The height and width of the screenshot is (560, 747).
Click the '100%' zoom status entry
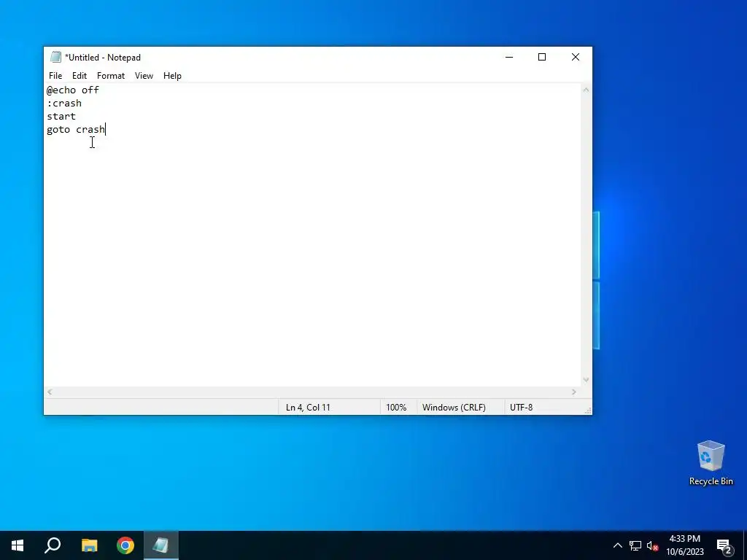(396, 408)
